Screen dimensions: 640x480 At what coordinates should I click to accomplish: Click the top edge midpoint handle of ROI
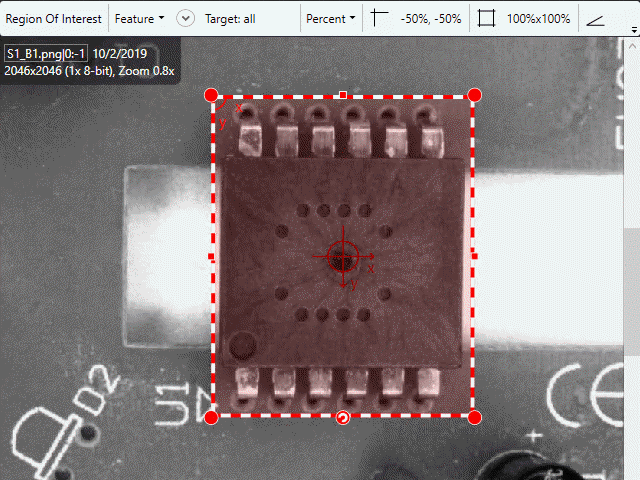point(343,95)
